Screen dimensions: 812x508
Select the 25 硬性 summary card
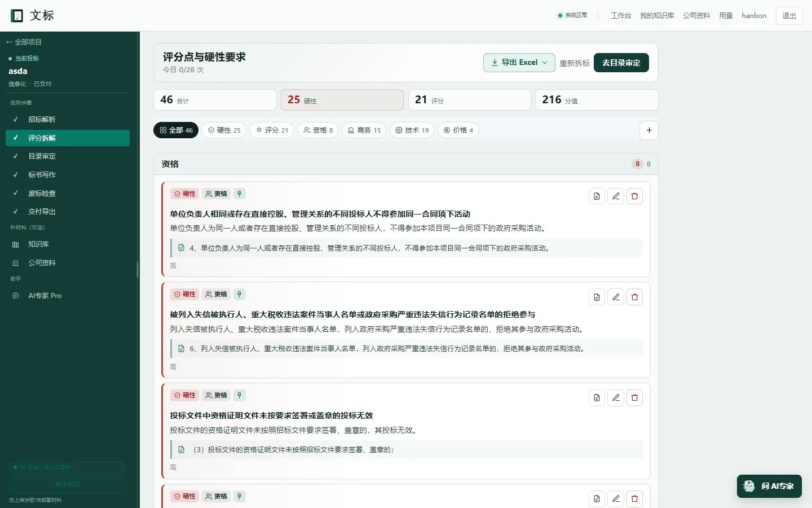(x=342, y=100)
